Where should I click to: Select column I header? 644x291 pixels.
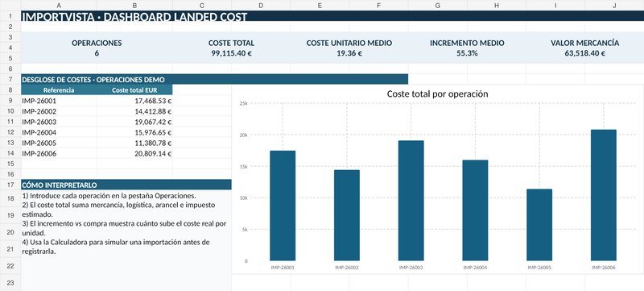[x=555, y=5]
